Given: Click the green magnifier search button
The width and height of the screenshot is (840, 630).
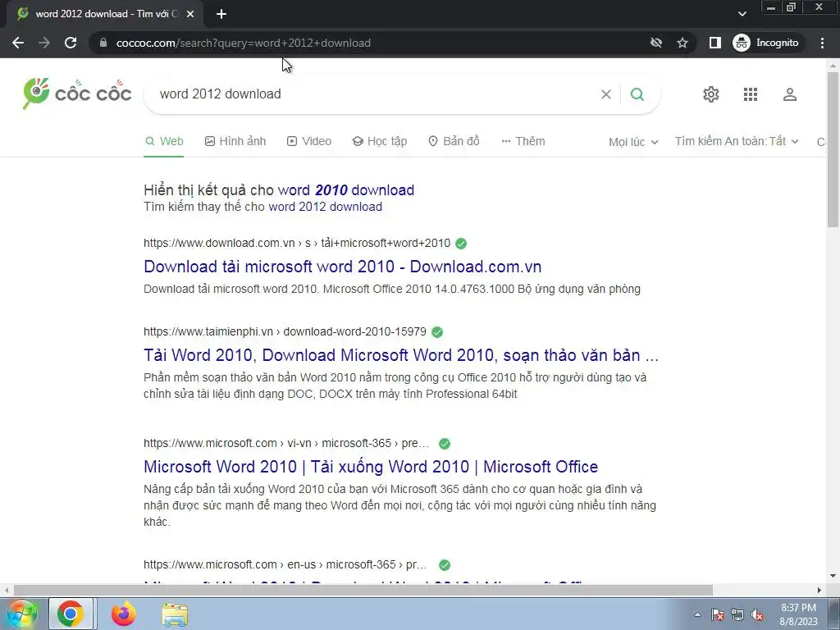Looking at the screenshot, I should [x=637, y=94].
